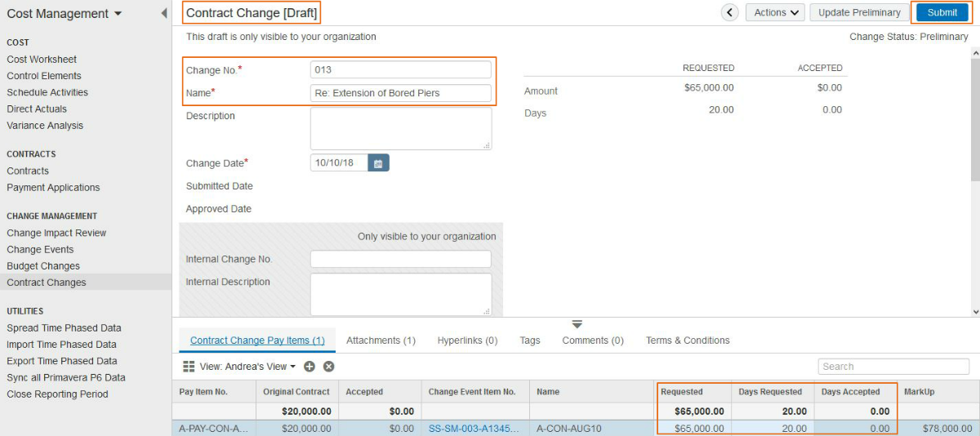Open the Change Date calendar picker
980x436 pixels.
(378, 162)
